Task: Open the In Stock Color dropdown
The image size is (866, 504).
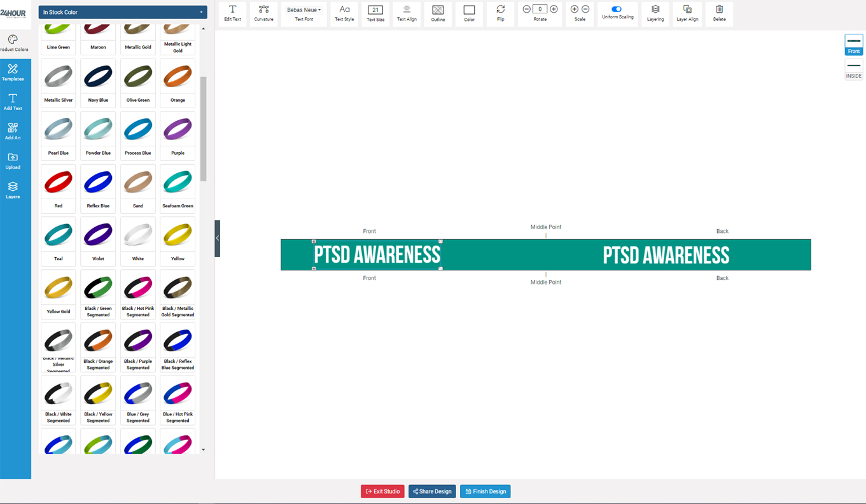Action: (123, 12)
